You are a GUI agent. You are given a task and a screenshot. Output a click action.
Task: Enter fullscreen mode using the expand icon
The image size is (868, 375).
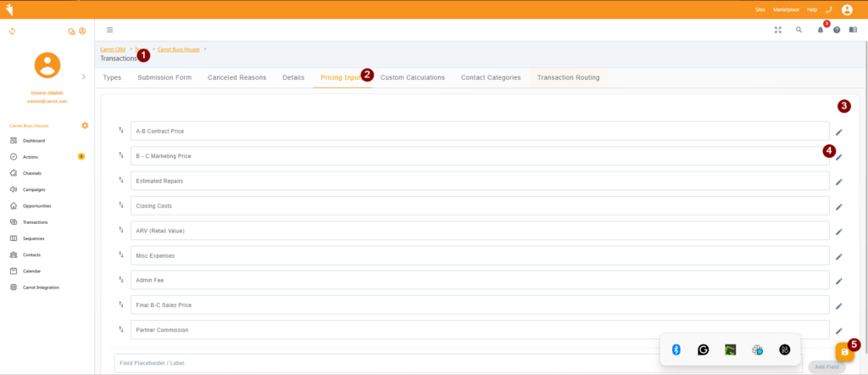coord(777,30)
